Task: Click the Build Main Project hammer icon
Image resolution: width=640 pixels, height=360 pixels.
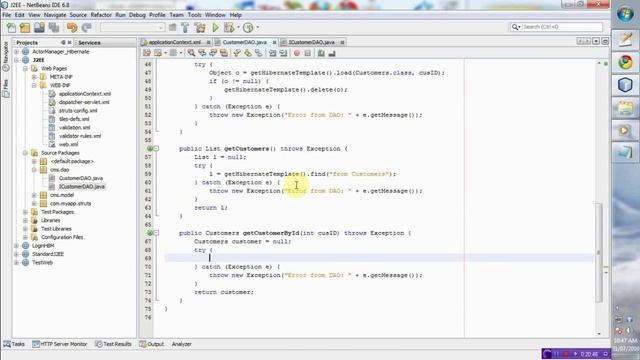Action: click(x=185, y=27)
